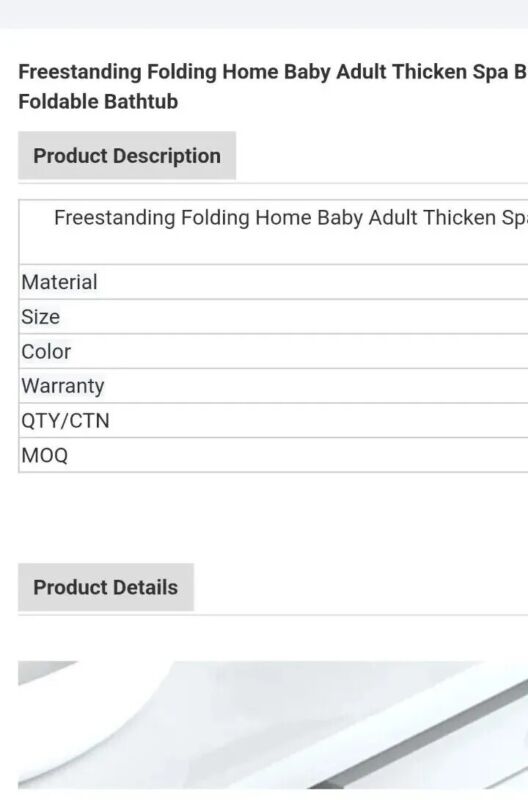
Task: Click the Foldable Bathtub title line
Action: (x=98, y=102)
